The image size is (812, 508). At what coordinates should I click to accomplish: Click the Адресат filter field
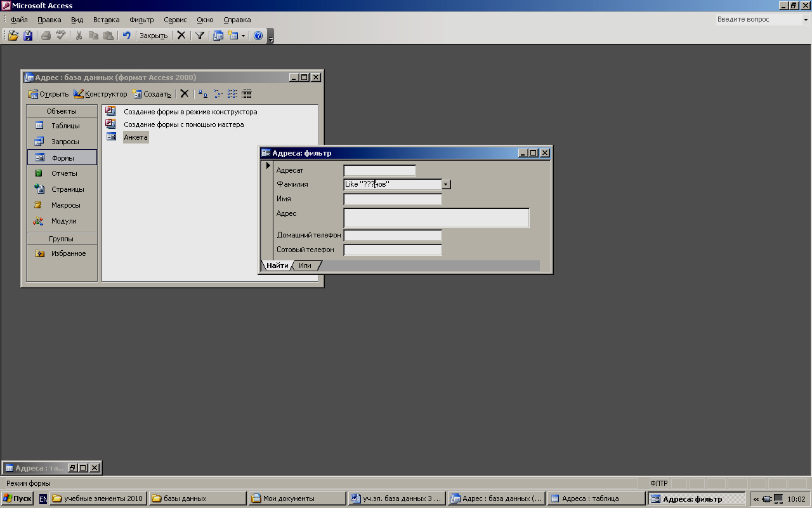click(x=379, y=170)
